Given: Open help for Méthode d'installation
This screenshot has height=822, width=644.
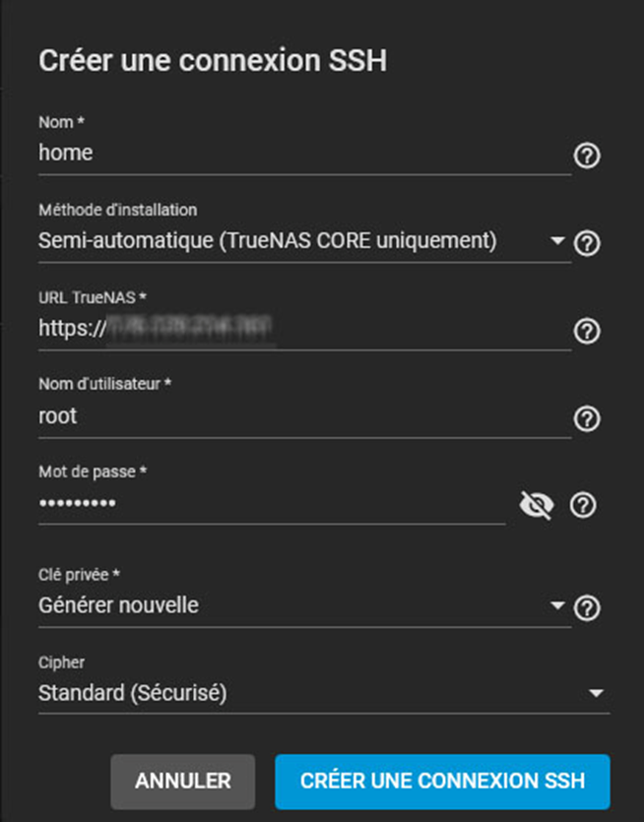Looking at the screenshot, I should point(587,243).
